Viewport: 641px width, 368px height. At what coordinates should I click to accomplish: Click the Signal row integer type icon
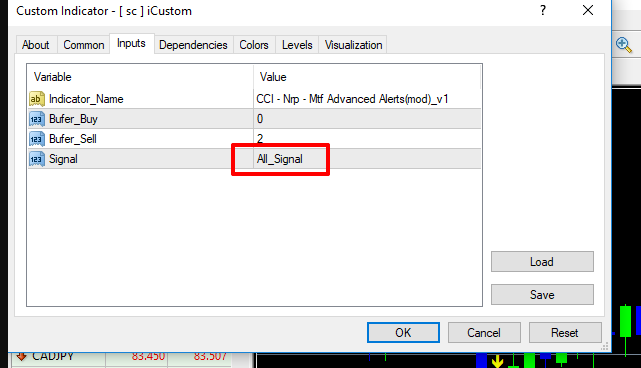click(37, 159)
